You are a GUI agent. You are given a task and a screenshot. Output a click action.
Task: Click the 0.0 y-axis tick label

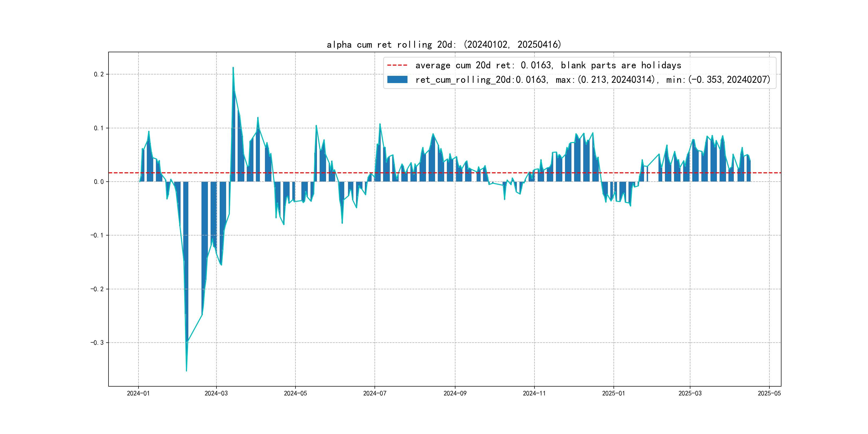pyautogui.click(x=99, y=182)
